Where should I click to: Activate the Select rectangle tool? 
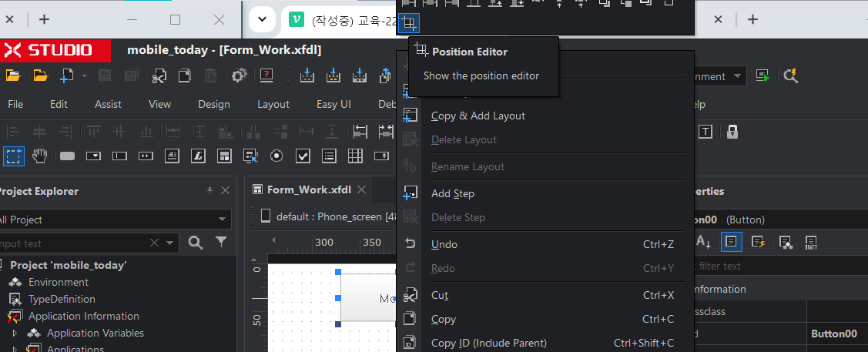pos(13,156)
